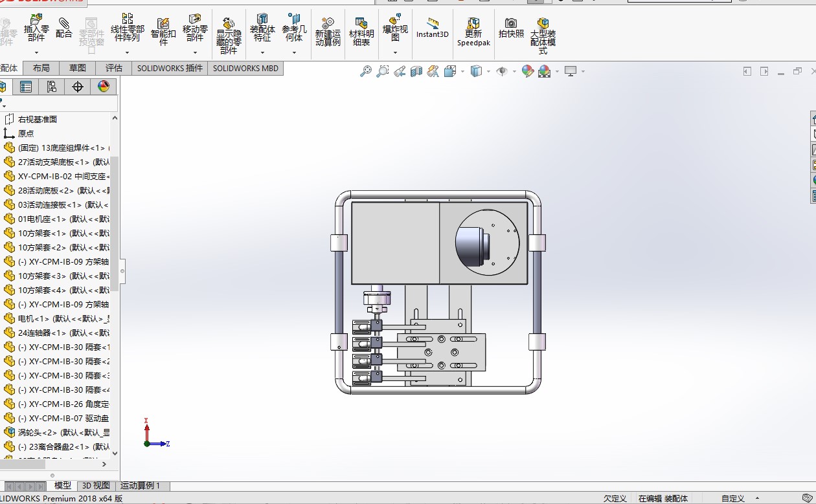Switch to the 草图 (Sketch) tab

78,68
